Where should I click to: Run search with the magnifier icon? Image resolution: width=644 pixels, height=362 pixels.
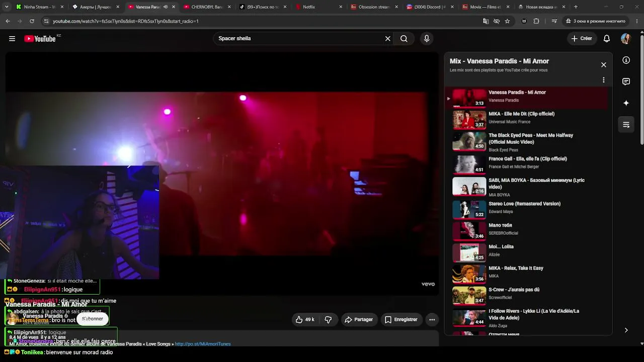pos(404,39)
